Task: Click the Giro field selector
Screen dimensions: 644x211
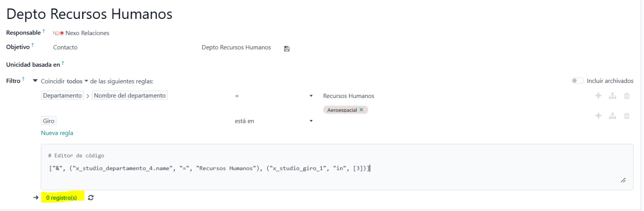Action: tap(49, 121)
